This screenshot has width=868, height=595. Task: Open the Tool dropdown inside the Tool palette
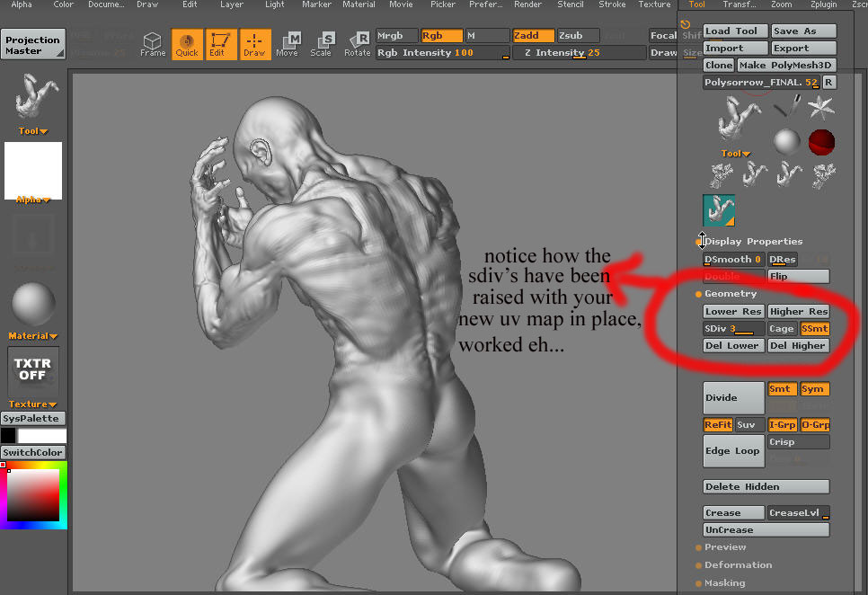pos(736,154)
